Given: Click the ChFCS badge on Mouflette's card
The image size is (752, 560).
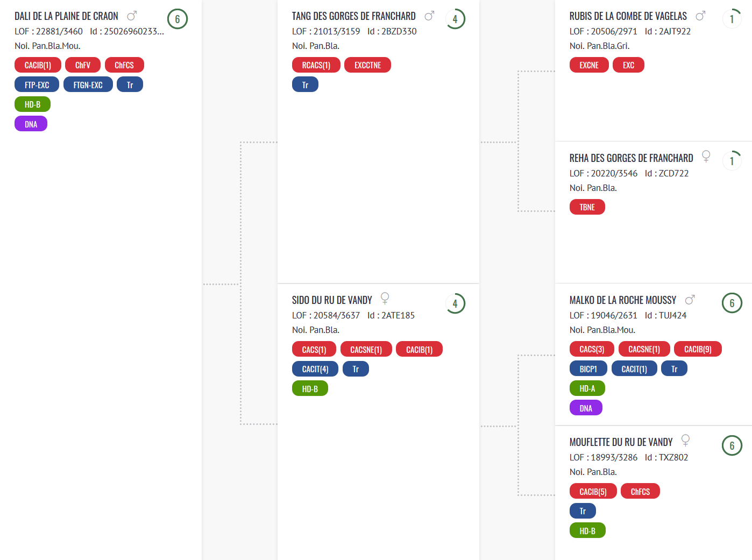Looking at the screenshot, I should tap(640, 491).
